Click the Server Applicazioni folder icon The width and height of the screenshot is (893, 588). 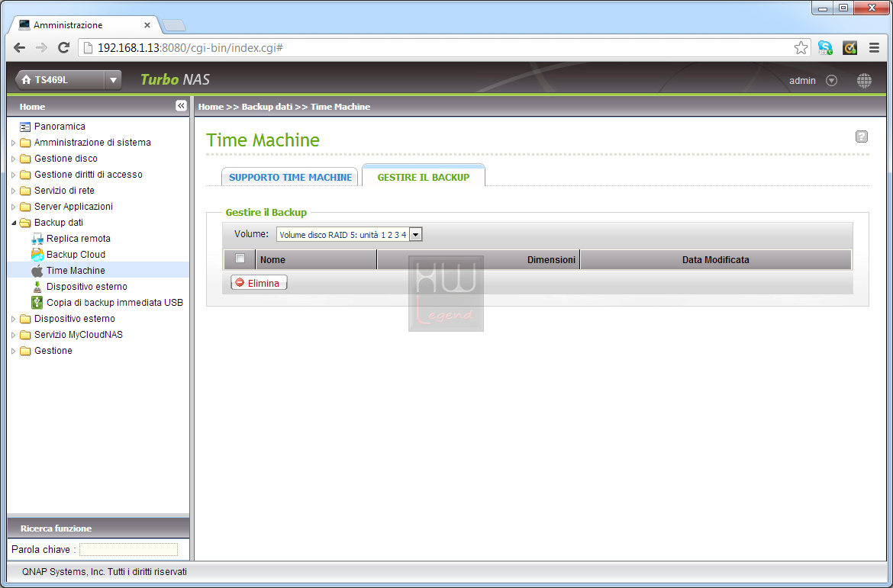click(x=25, y=207)
